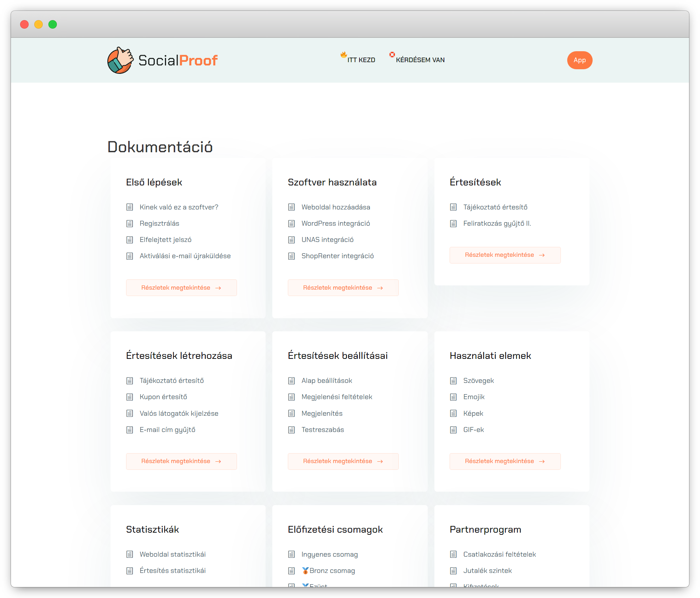Click the bronze medal icon beside Bronz csomag
The width and height of the screenshot is (700, 598).
pos(305,570)
